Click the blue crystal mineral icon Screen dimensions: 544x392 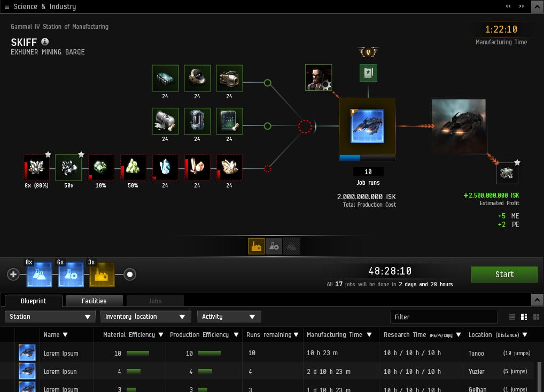click(165, 167)
